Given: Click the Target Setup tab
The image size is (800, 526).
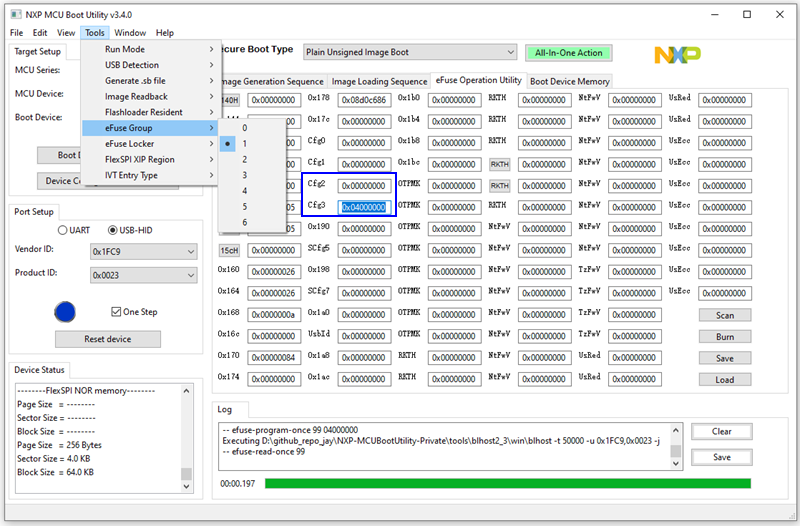Looking at the screenshot, I should tap(37, 52).
